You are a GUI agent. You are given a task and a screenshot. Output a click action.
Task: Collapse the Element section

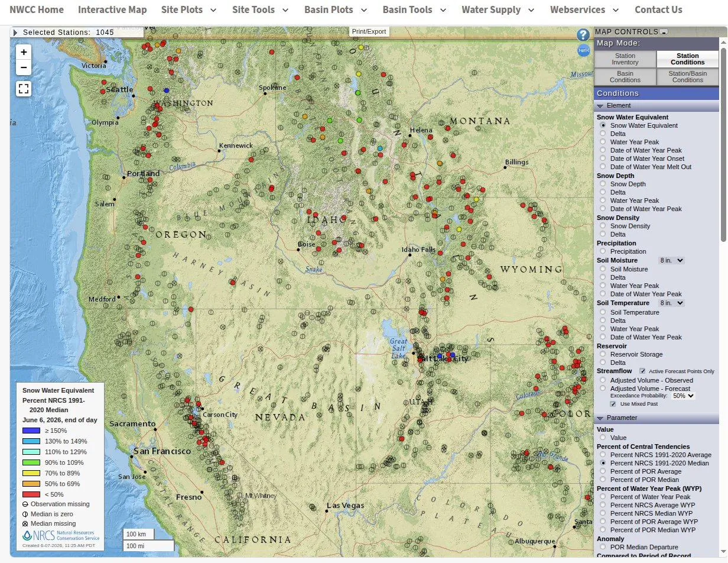656,105
